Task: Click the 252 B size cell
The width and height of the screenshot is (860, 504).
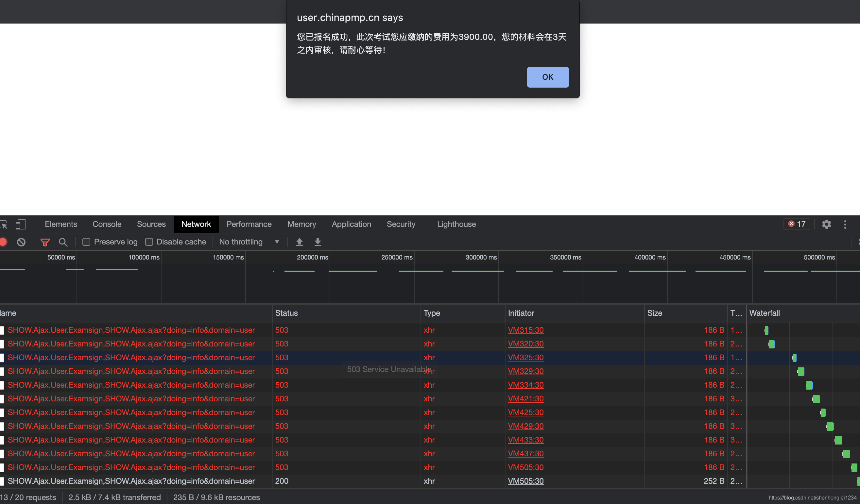Action: [714, 481]
